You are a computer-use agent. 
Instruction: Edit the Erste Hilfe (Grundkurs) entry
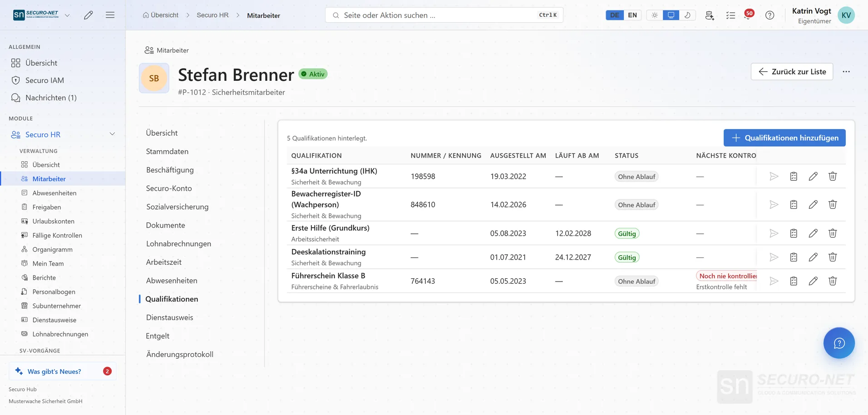click(813, 233)
